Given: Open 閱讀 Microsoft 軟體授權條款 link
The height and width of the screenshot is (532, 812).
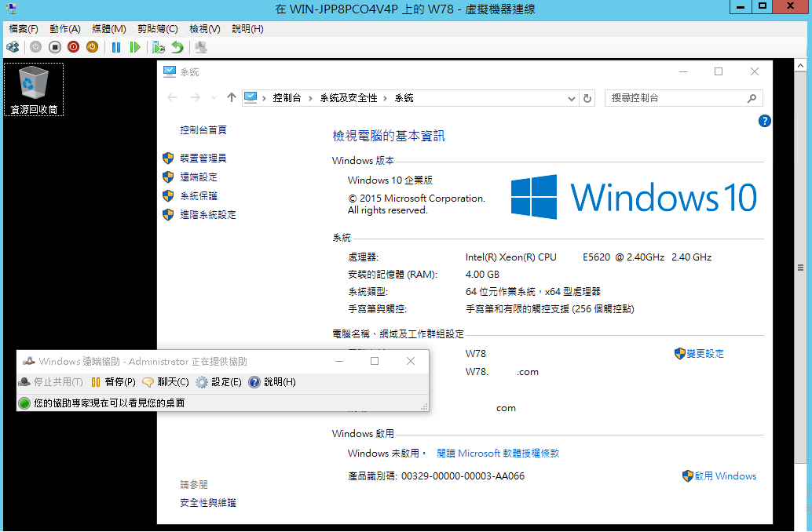Looking at the screenshot, I should pyautogui.click(x=498, y=454).
